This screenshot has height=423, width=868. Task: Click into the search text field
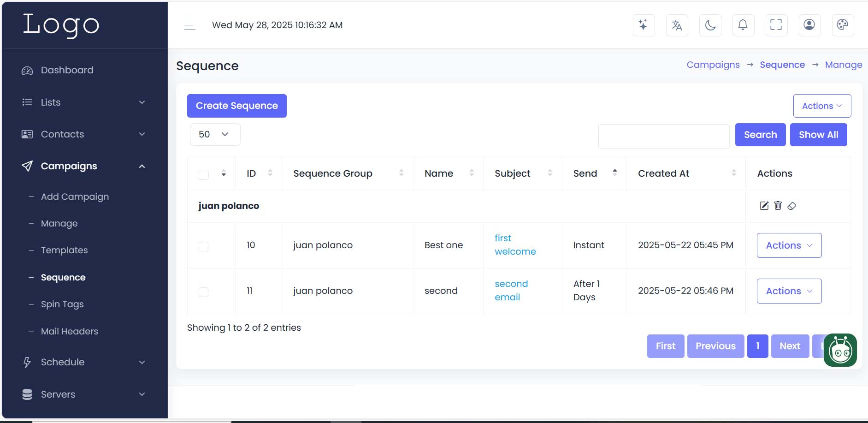(663, 136)
